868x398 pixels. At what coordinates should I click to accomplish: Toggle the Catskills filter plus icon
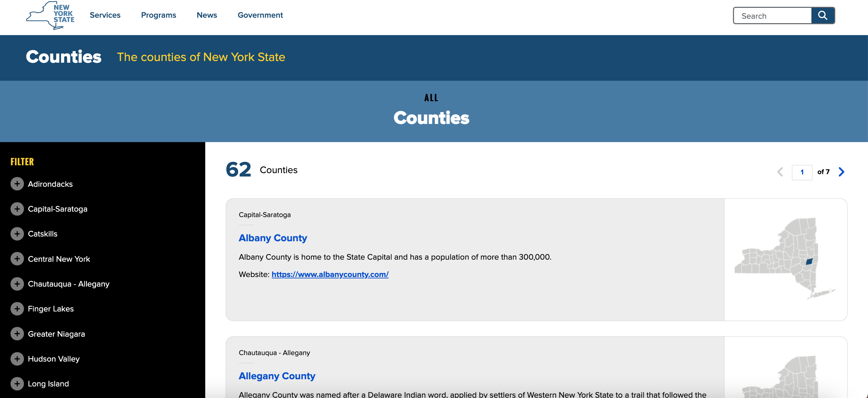tap(17, 234)
